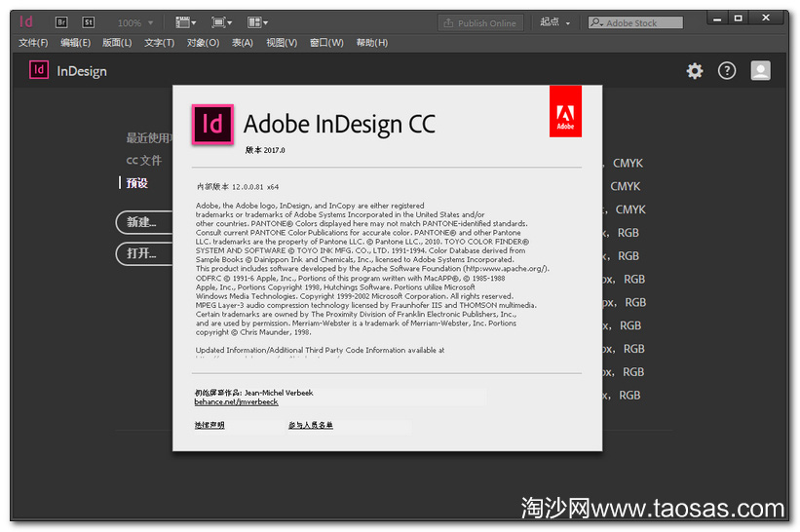Maximize the InDesign window
Viewport: 800px width, 532px height.
pos(739,19)
